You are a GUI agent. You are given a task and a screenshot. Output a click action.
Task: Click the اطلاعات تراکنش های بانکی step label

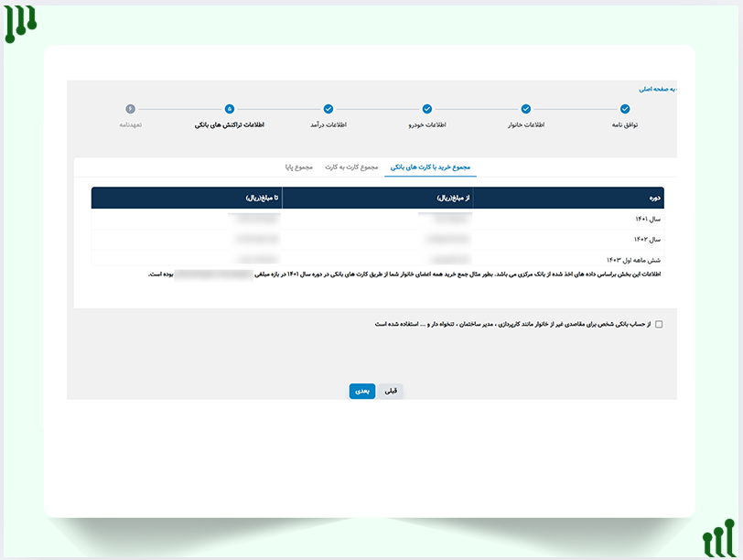coord(230,124)
